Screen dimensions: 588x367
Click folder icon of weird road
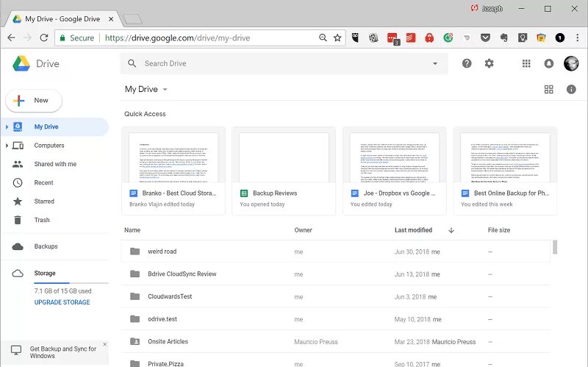click(x=135, y=252)
